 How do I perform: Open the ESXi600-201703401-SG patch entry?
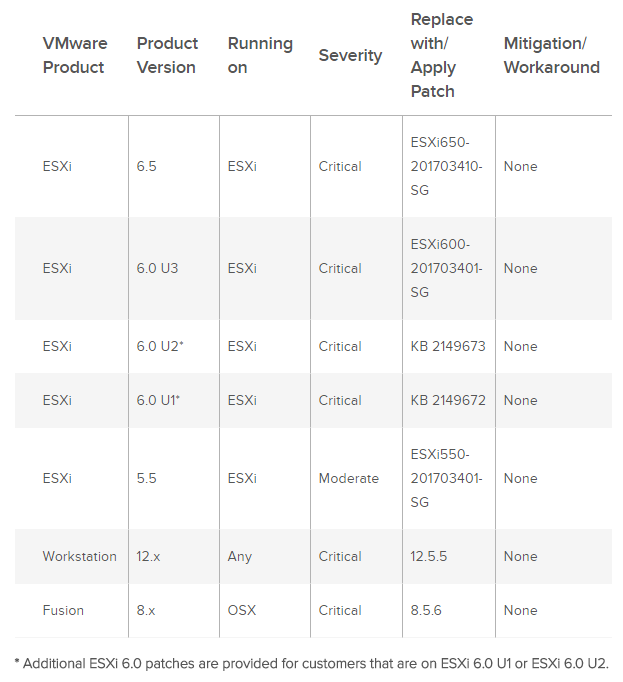(446, 268)
